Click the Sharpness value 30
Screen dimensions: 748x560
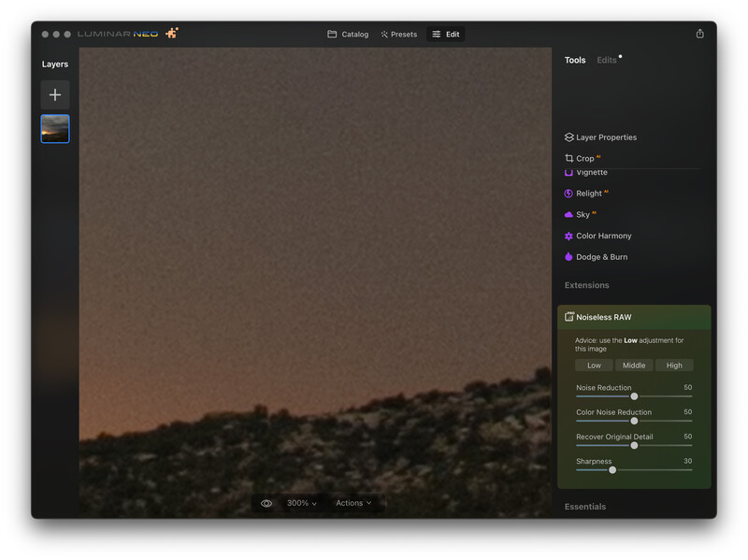688,461
